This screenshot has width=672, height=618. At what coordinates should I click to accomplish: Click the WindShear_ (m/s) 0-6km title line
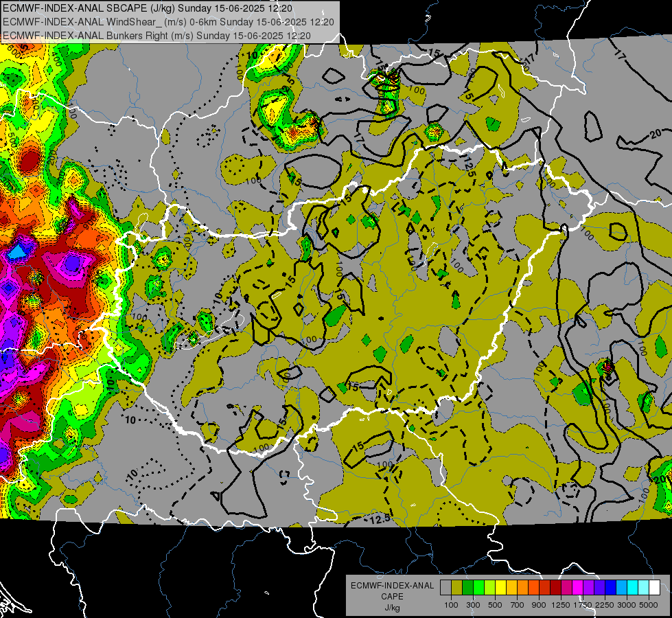(x=168, y=22)
